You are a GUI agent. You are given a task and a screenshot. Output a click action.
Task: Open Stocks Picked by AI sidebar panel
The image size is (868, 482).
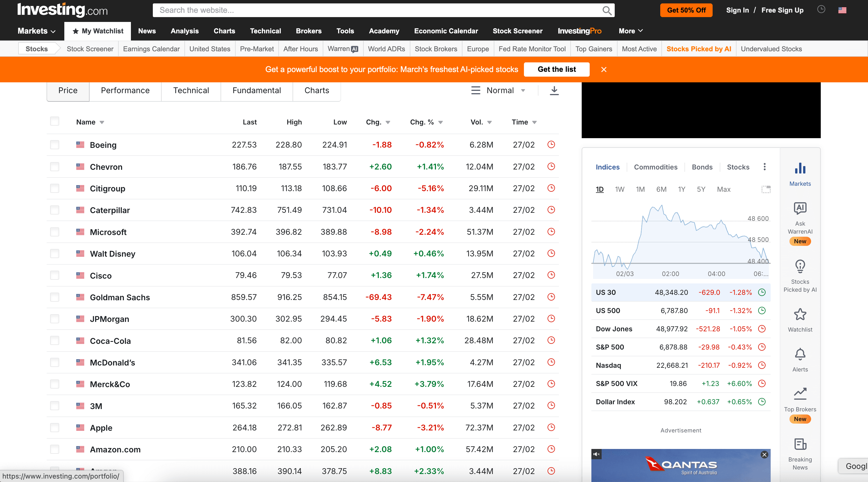[x=800, y=266]
